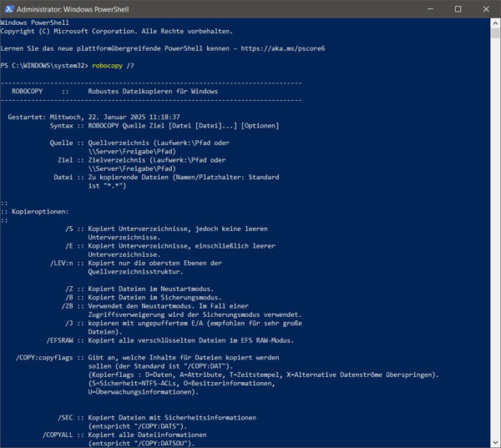Maximize the PowerShell window
Screen dimensions: 501x448
click(x=458, y=9)
